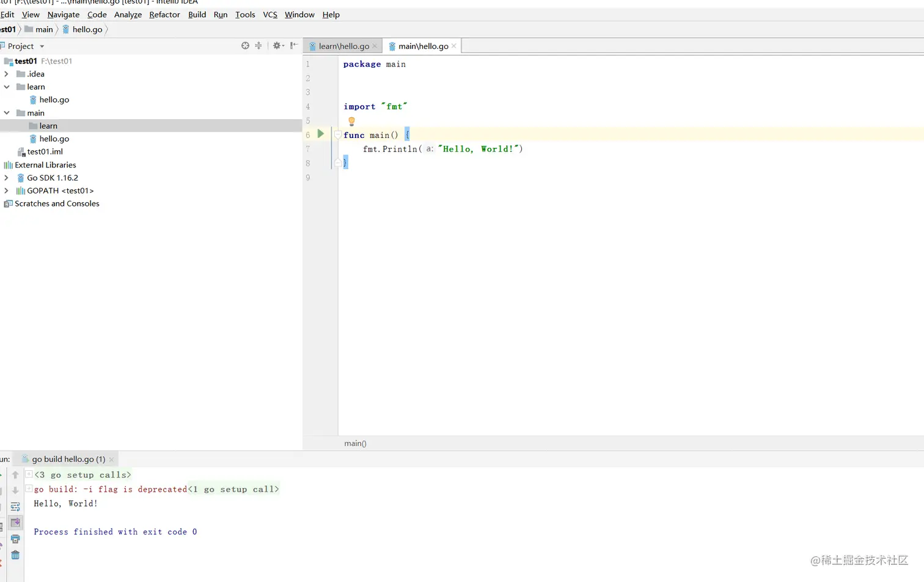The image size is (924, 582).
Task: Close the main\hello.go editor tab
Action: pos(454,46)
